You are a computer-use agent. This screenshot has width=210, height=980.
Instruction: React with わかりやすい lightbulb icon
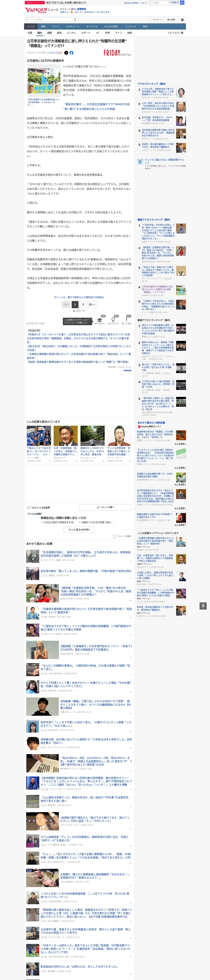tap(113, 320)
